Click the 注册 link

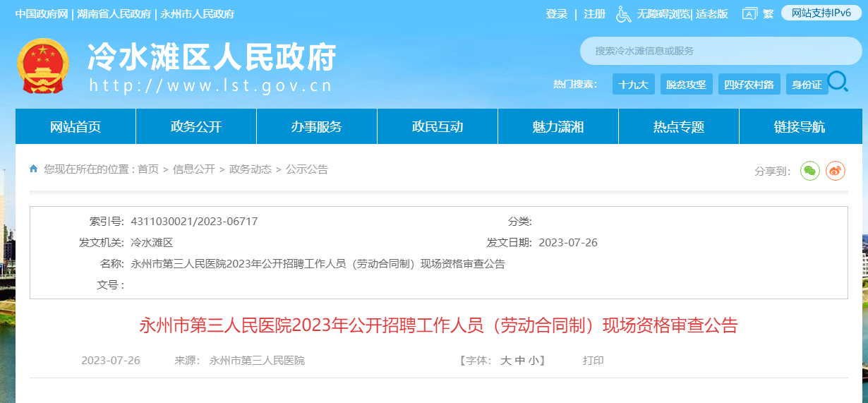coord(595,13)
